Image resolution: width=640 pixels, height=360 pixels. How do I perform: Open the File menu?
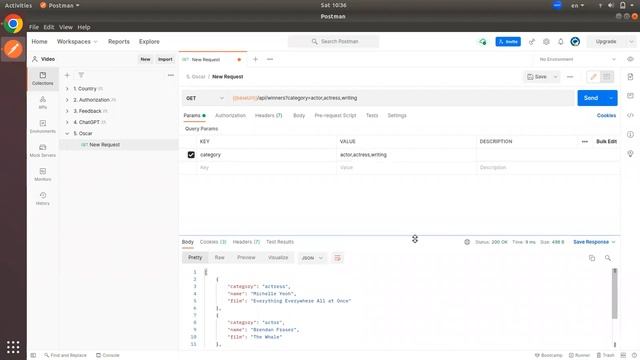click(34, 27)
